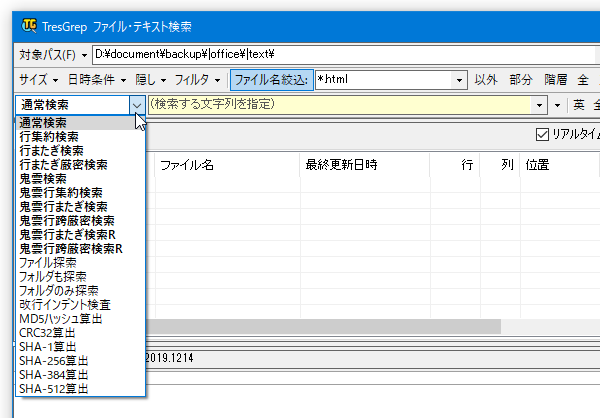The height and width of the screenshot is (418, 600).
Task: Select 行またぎ厳密検索 from the list
Action: pos(80,165)
